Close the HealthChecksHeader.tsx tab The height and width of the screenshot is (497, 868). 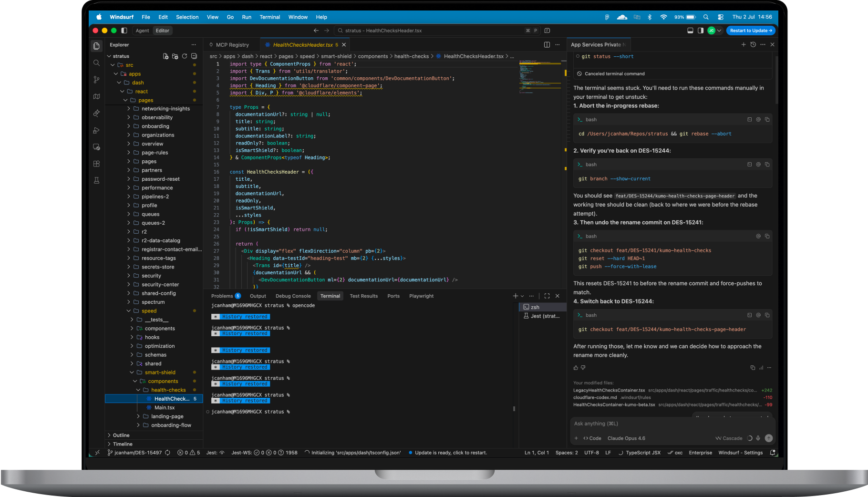(x=343, y=45)
